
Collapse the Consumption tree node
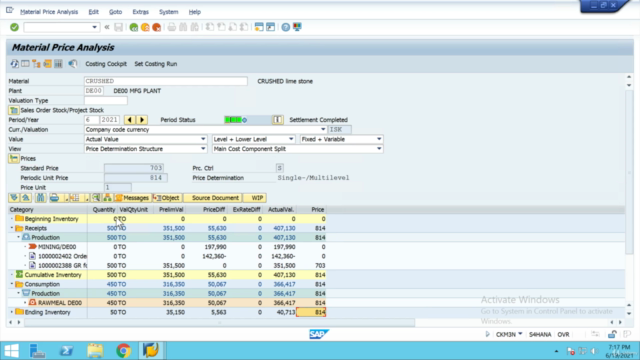click(12, 284)
